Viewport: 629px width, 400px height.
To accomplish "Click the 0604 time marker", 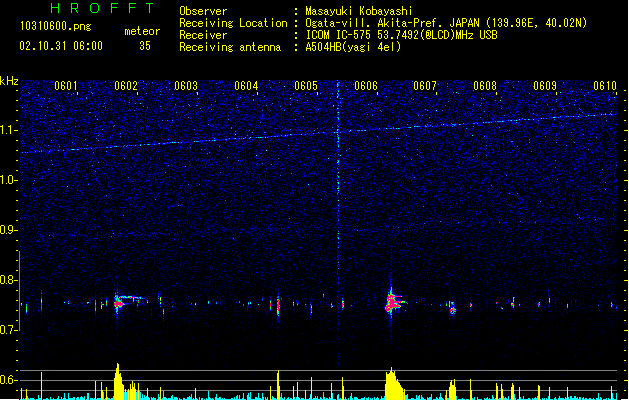I will coord(246,86).
